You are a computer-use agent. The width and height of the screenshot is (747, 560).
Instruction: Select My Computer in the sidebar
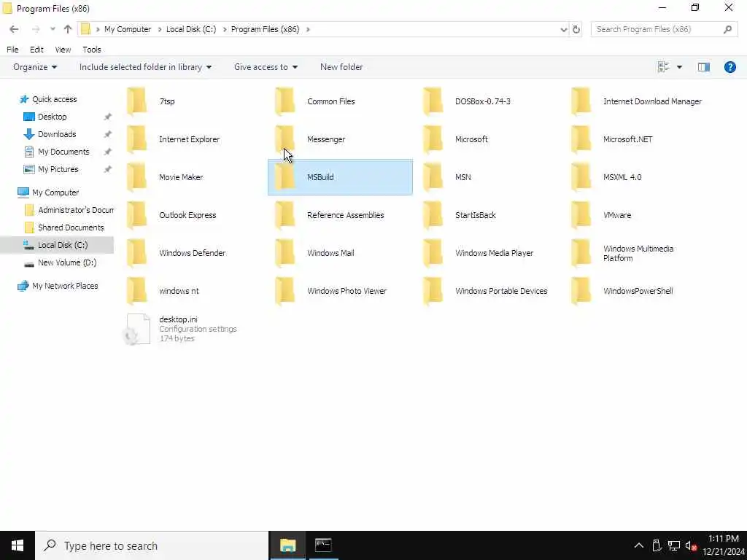click(x=55, y=192)
